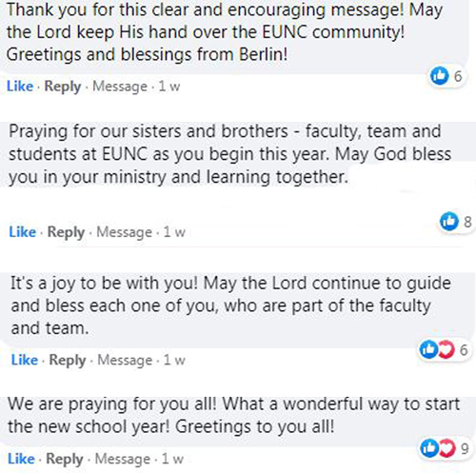Reply to joy to be with you comment
Screen dimensions: 476x473
click(68, 361)
